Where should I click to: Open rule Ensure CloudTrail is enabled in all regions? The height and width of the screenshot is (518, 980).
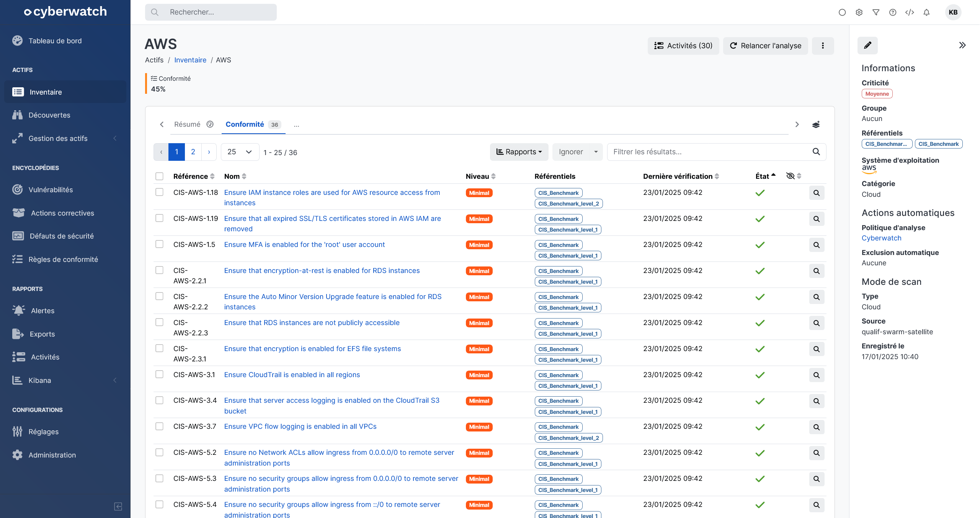[x=292, y=375]
